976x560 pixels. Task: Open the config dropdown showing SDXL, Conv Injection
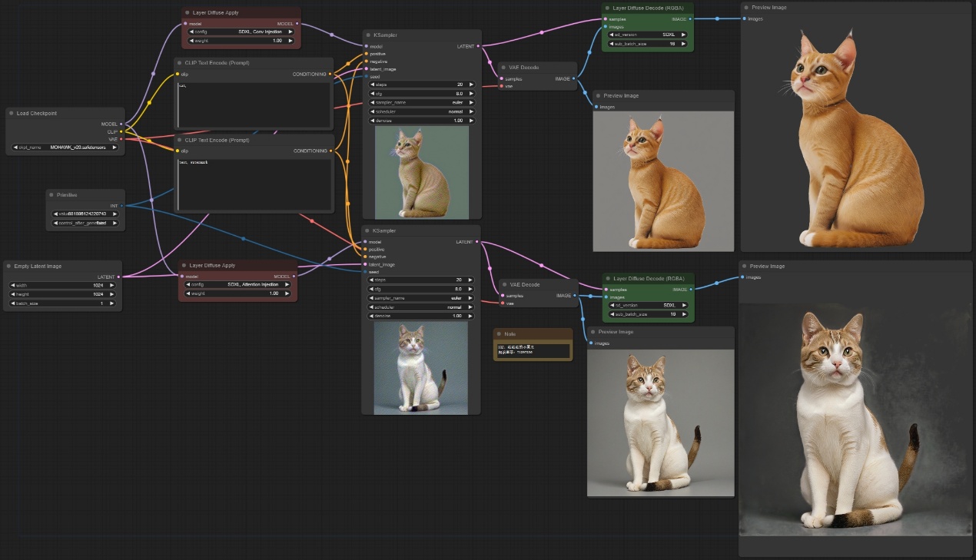click(x=241, y=31)
